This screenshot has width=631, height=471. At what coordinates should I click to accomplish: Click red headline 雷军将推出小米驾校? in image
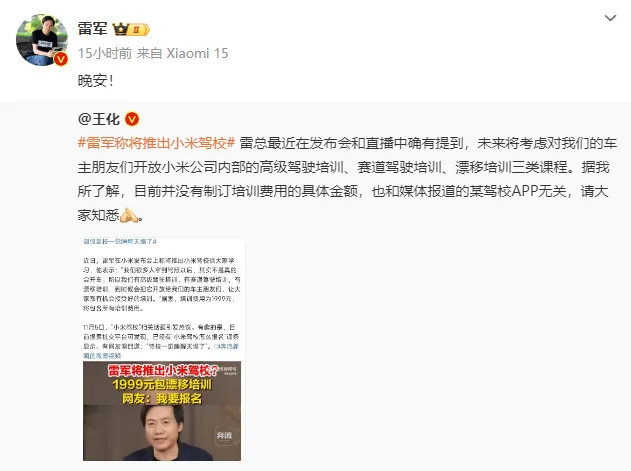163,370
